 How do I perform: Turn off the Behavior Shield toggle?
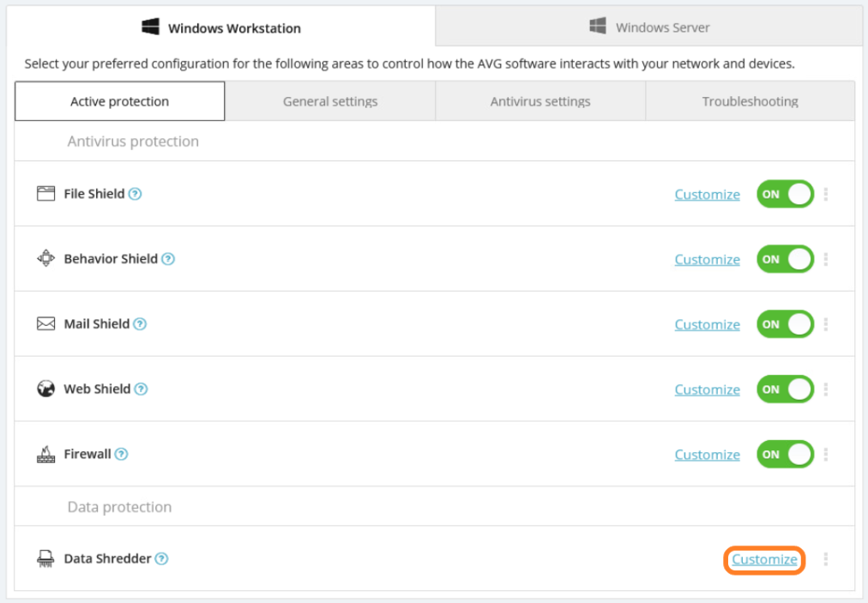(786, 259)
